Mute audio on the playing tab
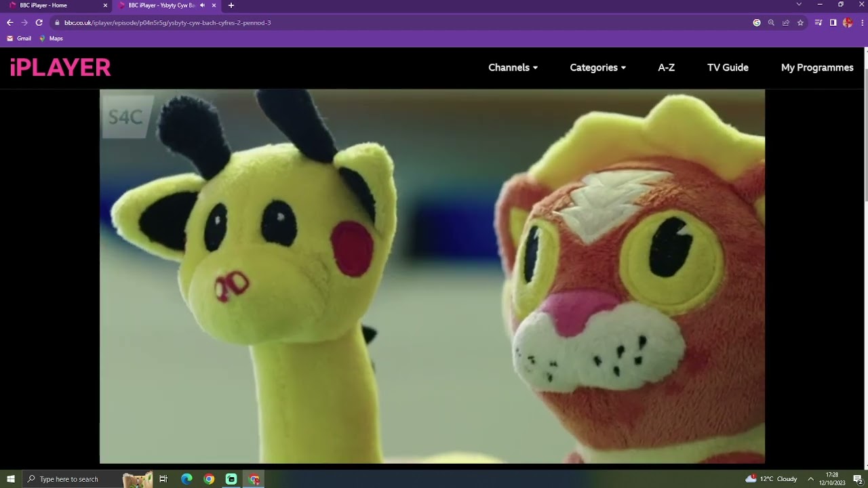This screenshot has height=488, width=868. (203, 5)
